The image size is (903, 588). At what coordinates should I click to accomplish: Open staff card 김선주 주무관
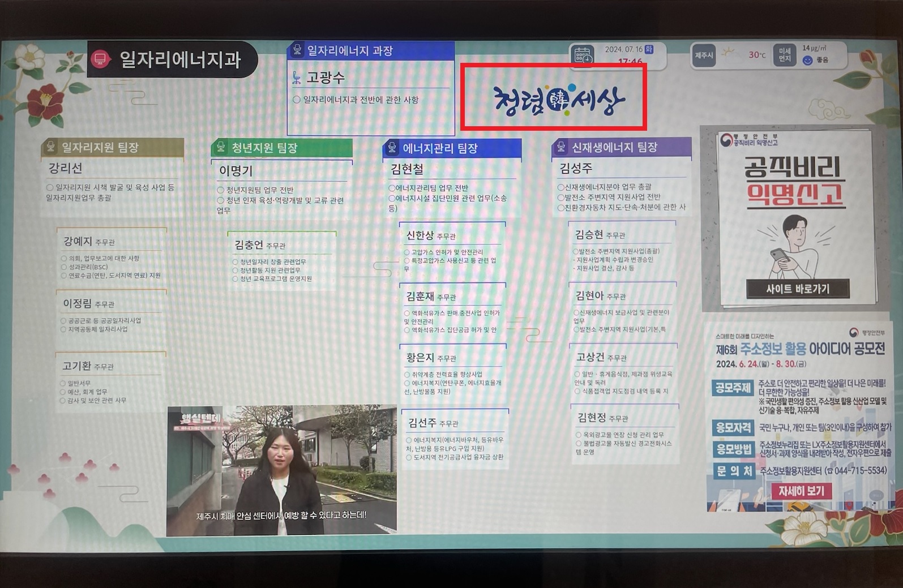pyautogui.click(x=455, y=439)
